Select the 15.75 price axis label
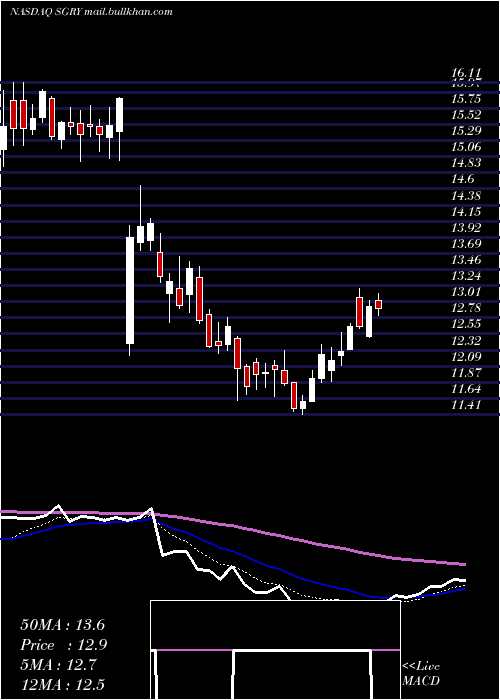500x700 pixels. [x=466, y=99]
